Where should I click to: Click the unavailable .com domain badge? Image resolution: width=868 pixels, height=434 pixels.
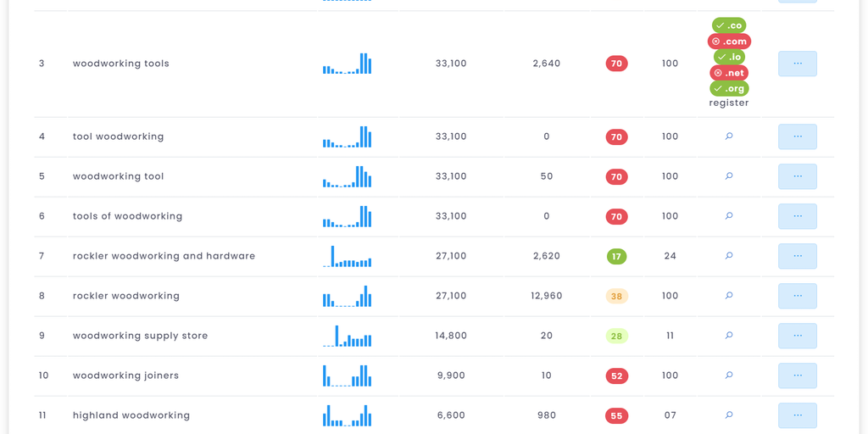click(x=729, y=42)
